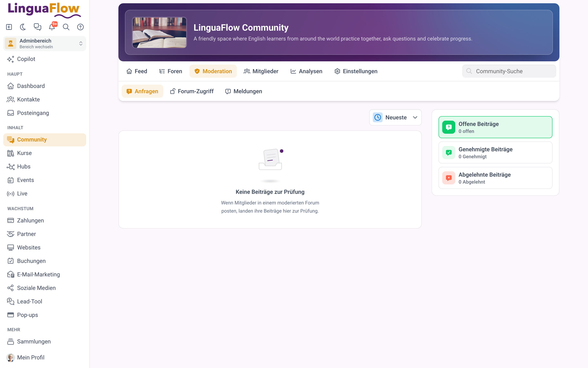This screenshot has height=368, width=588.
Task: Select the Forum-Zugriff sub-tab
Action: click(192, 91)
